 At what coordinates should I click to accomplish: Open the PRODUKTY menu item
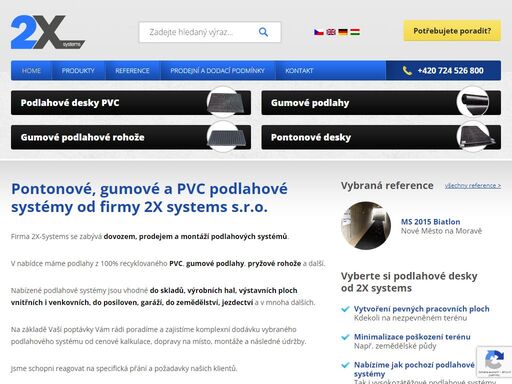[x=78, y=71]
